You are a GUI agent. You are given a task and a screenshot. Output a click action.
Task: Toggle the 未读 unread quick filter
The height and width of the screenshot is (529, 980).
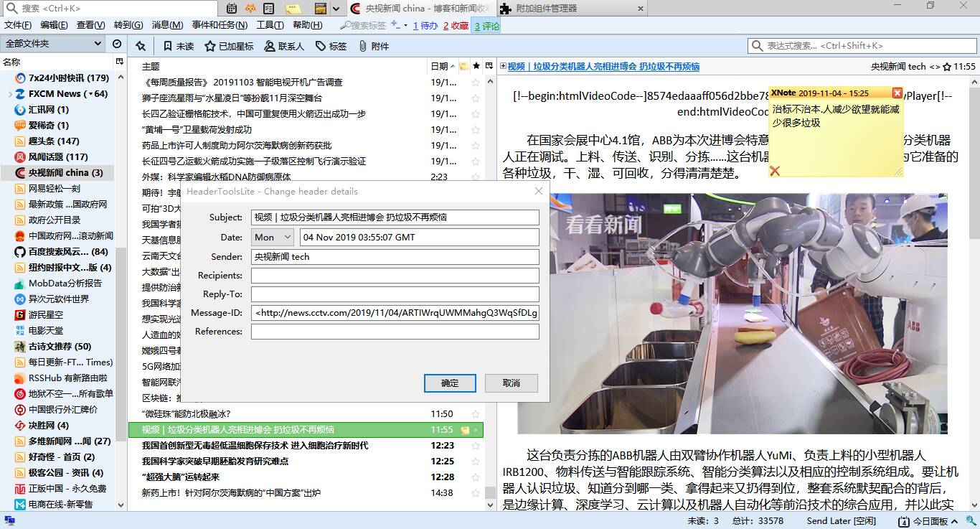point(178,46)
